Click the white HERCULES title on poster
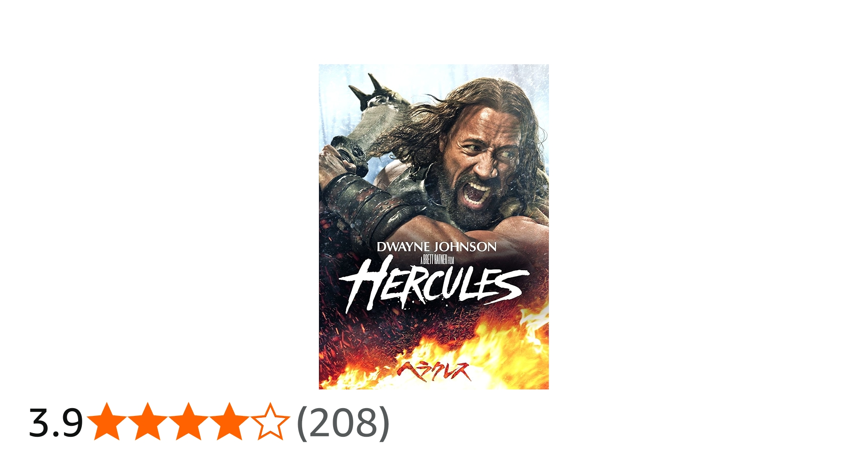Screen dimensions: 868x454 pos(434,285)
